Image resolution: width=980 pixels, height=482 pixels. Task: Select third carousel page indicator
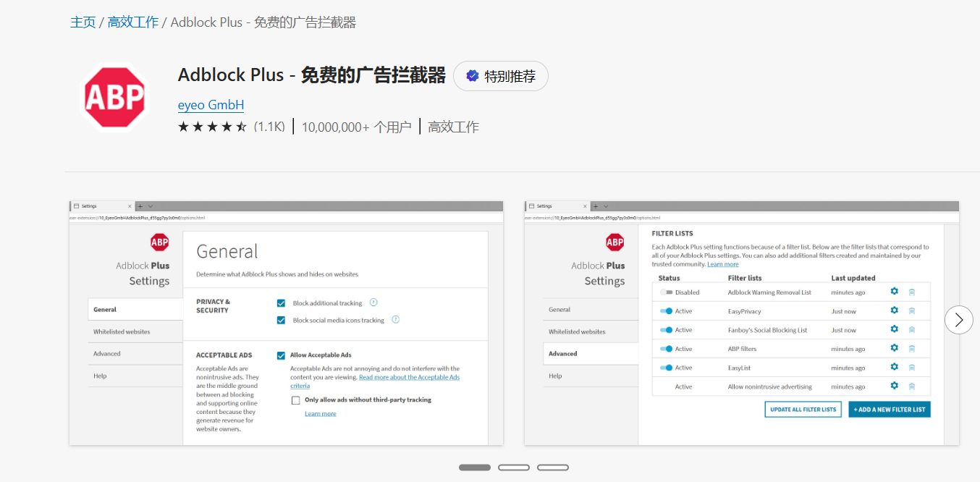(x=553, y=468)
